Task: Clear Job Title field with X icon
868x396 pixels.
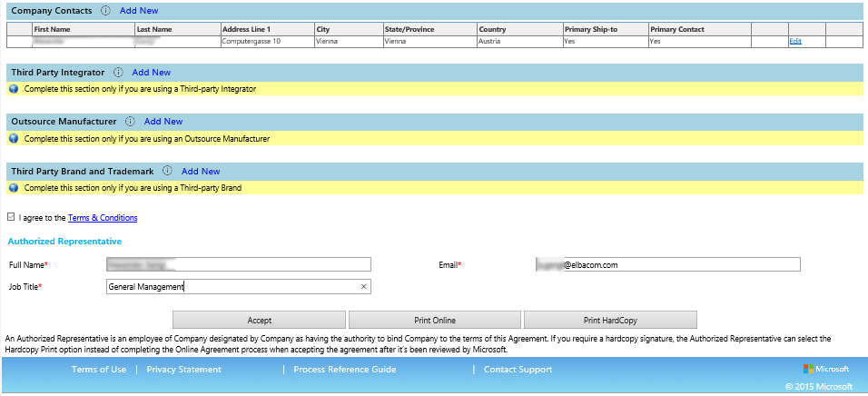Action: click(363, 287)
